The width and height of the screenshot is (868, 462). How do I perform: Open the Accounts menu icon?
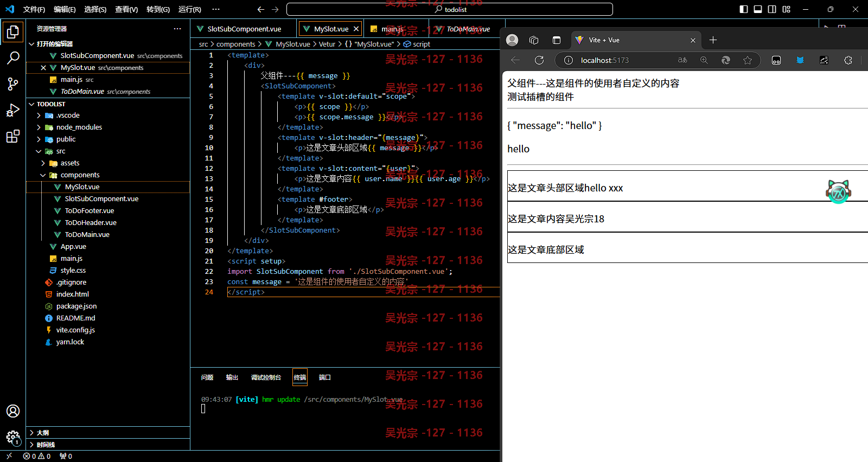pyautogui.click(x=13, y=411)
